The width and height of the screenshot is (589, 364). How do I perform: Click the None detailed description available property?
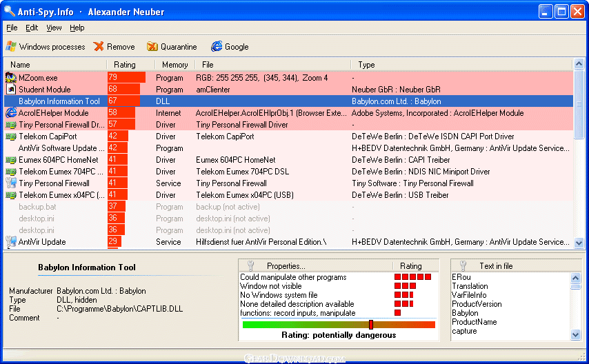pos(297,304)
